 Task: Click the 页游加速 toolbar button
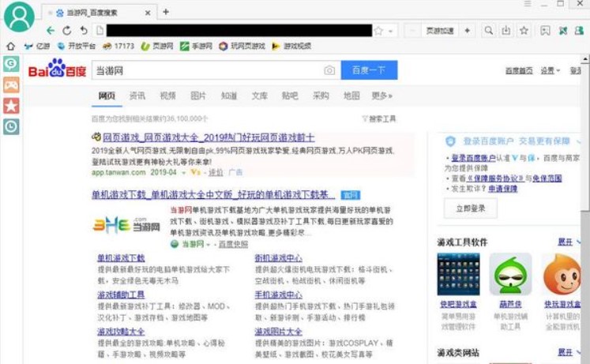[x=439, y=31]
